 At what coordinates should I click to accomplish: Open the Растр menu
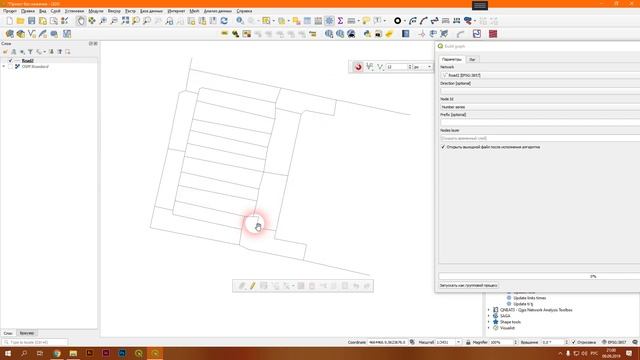130,11
